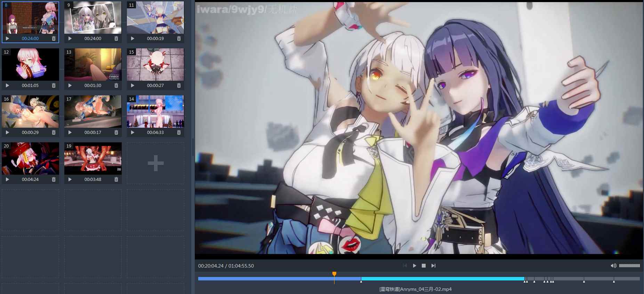644x294 pixels.
Task: Select clip 12 thumbnail
Action: (x=30, y=65)
